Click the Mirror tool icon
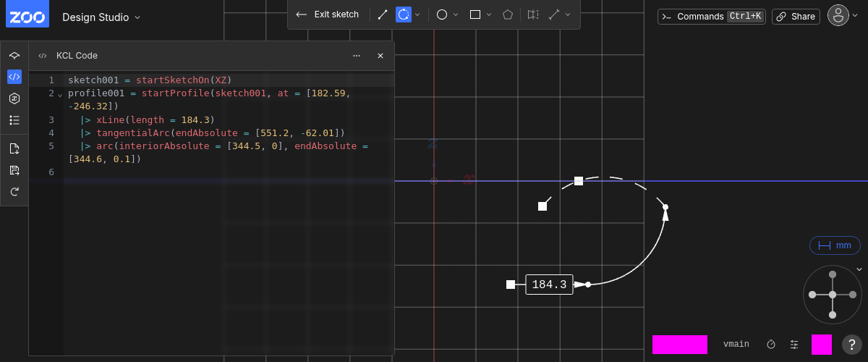The height and width of the screenshot is (362, 868). pyautogui.click(x=533, y=14)
